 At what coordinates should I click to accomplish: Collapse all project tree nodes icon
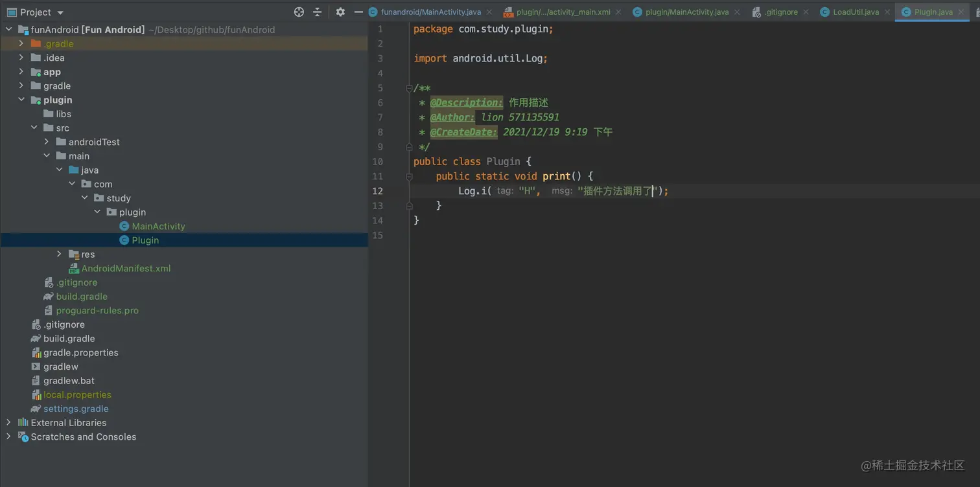(x=317, y=12)
